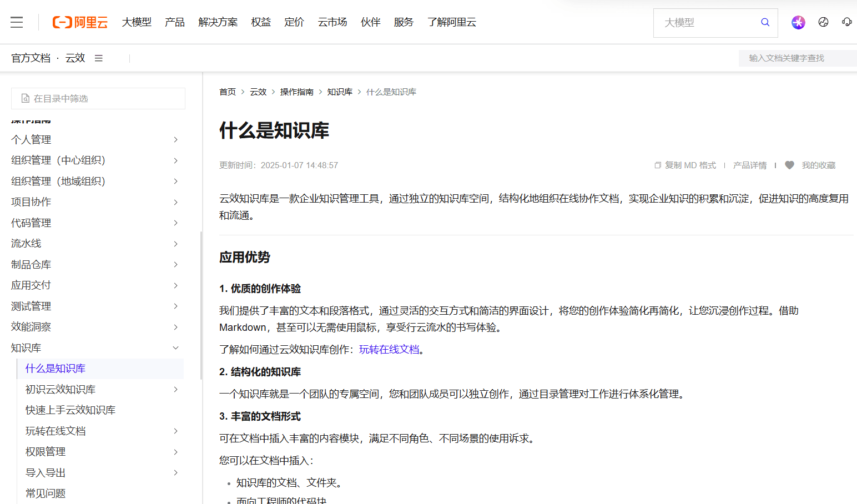Image resolution: width=857 pixels, height=504 pixels.
Task: Expand the 代码管理 section arrow
Action: coord(175,223)
